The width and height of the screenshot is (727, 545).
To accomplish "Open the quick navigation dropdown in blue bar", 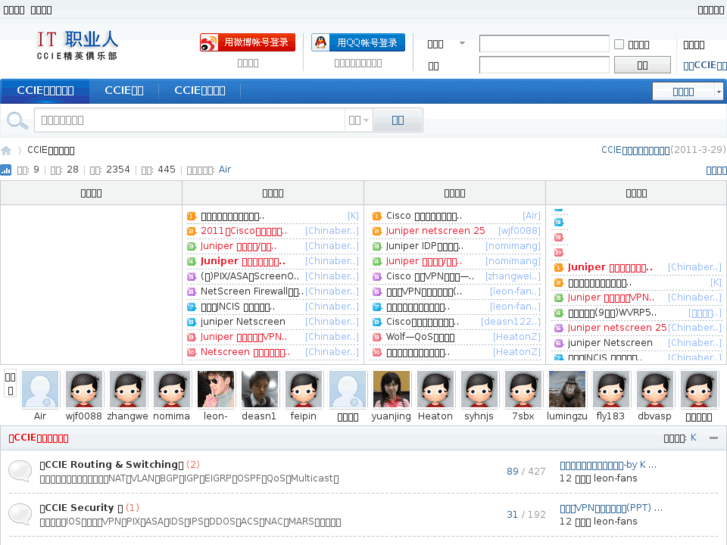I will click(x=688, y=91).
